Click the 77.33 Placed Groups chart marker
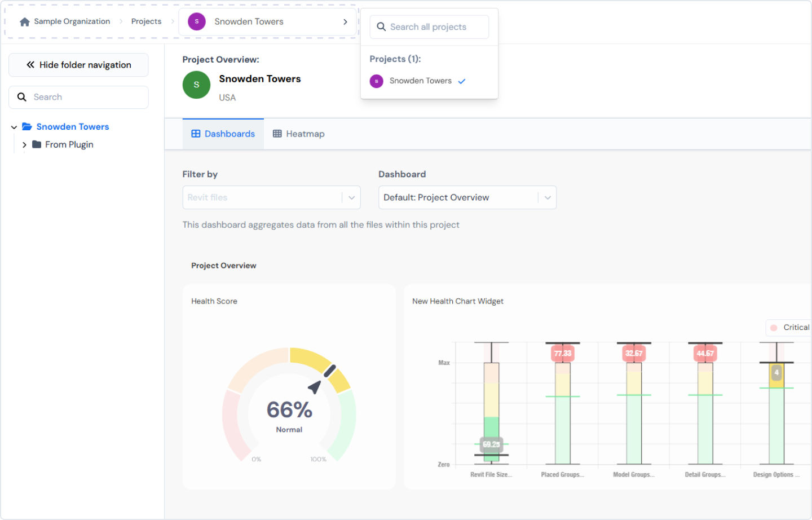The width and height of the screenshot is (812, 520). coord(562,354)
